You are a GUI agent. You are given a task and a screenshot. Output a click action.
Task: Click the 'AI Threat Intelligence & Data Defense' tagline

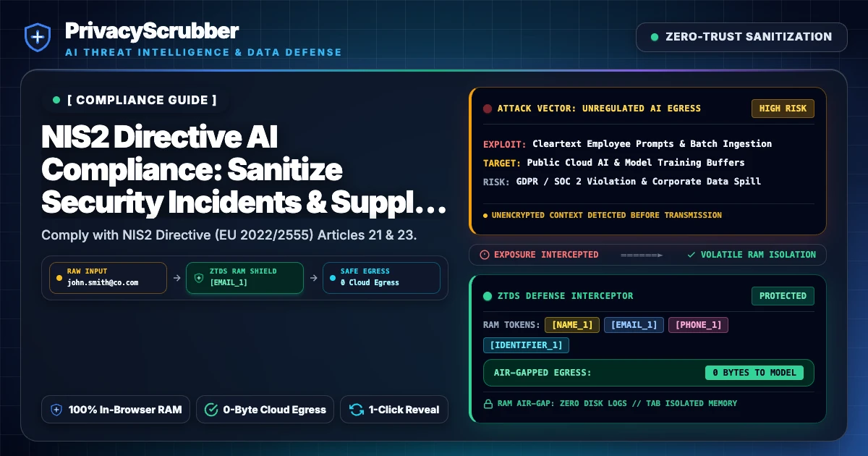point(203,53)
